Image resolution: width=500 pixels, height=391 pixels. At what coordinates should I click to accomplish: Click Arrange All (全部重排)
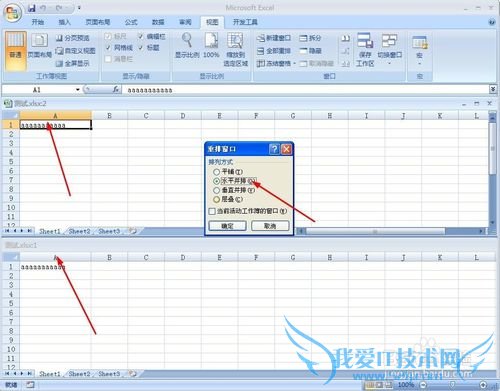tap(274, 51)
